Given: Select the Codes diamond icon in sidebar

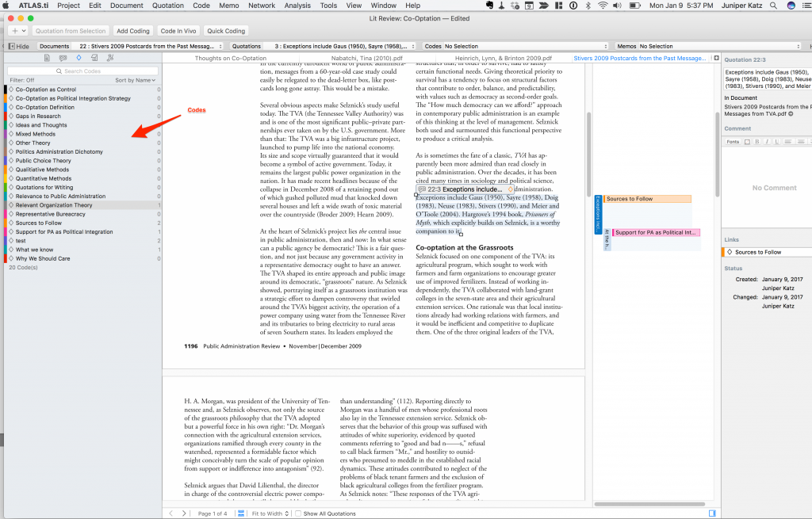Looking at the screenshot, I should (x=79, y=58).
